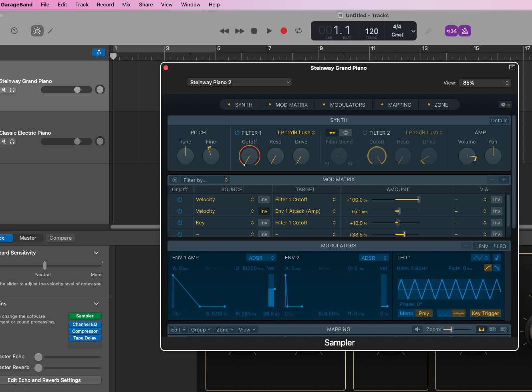The width and height of the screenshot is (532, 392).
Task: Enable the metronome icon
Action: tap(465, 31)
